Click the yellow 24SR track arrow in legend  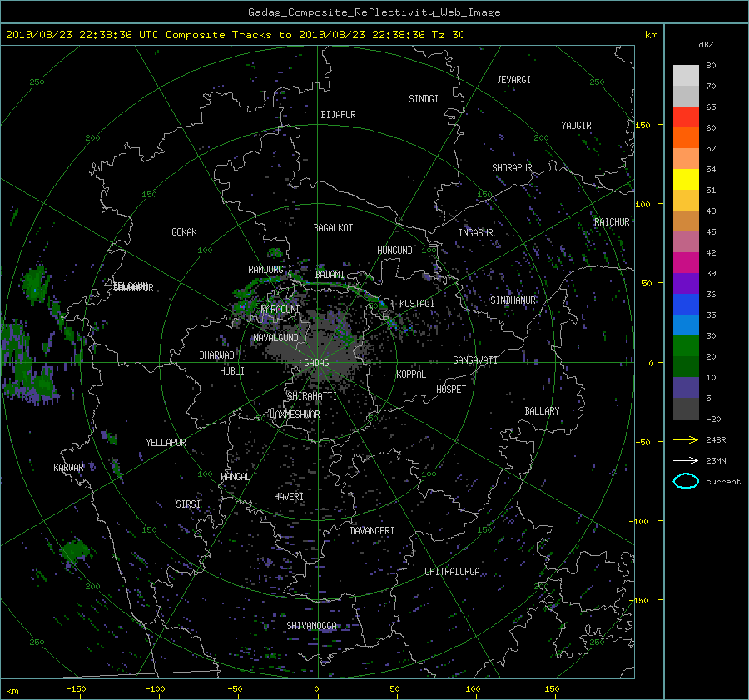686,439
